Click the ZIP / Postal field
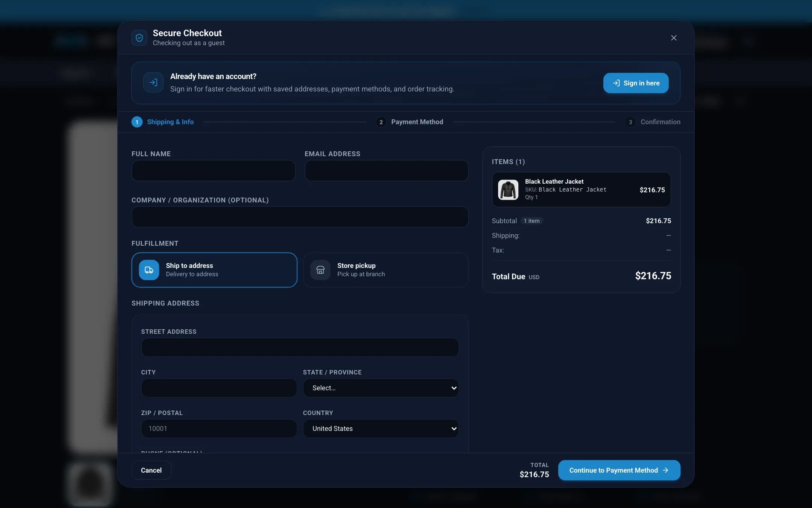This screenshot has width=812, height=508. [219, 429]
